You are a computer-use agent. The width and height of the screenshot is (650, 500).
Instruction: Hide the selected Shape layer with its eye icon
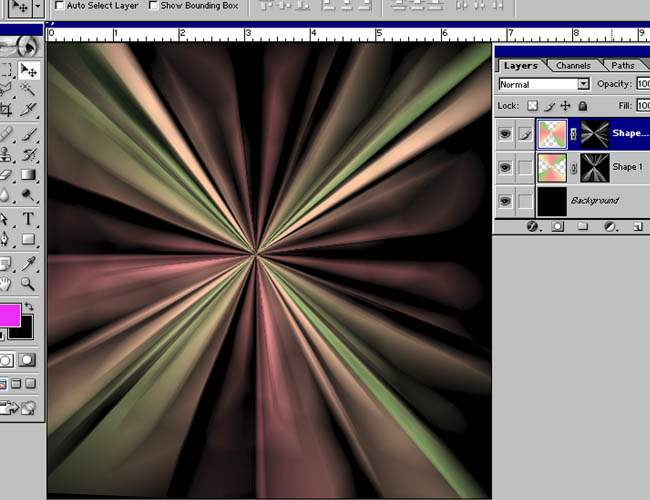(505, 134)
